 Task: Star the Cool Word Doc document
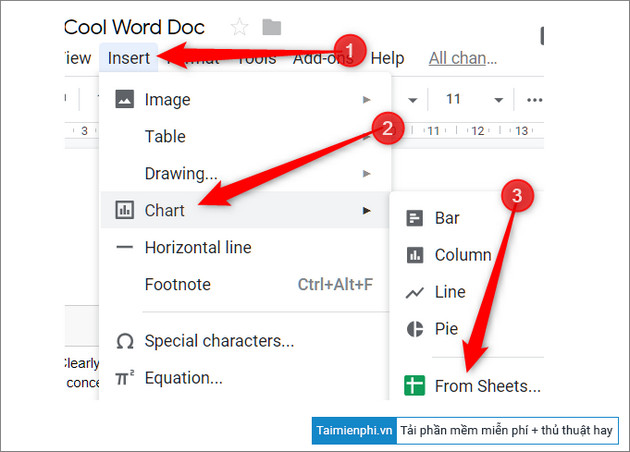point(239,27)
